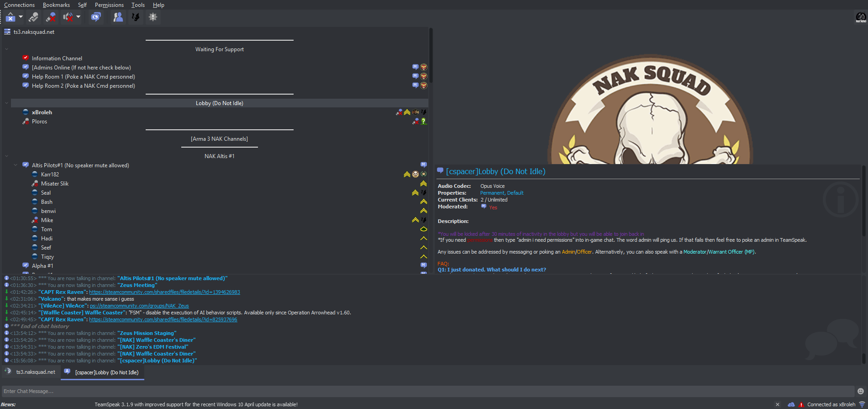Click the activate microphone toolbar icon
Viewport: 868px width, 409px height.
[33, 17]
